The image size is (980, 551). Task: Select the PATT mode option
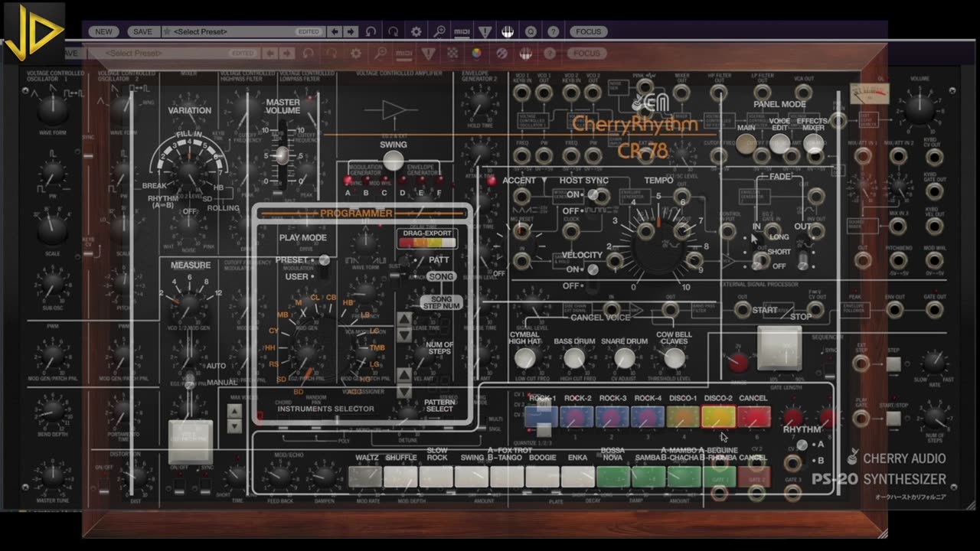[439, 260]
